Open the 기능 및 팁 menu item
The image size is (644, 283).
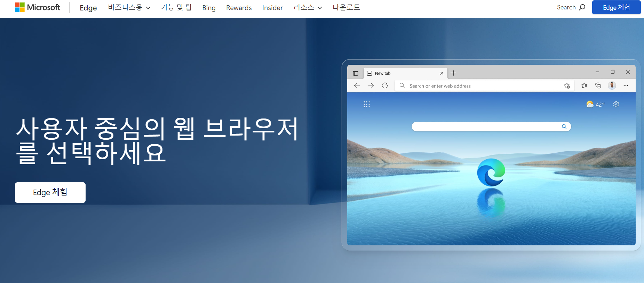(176, 7)
